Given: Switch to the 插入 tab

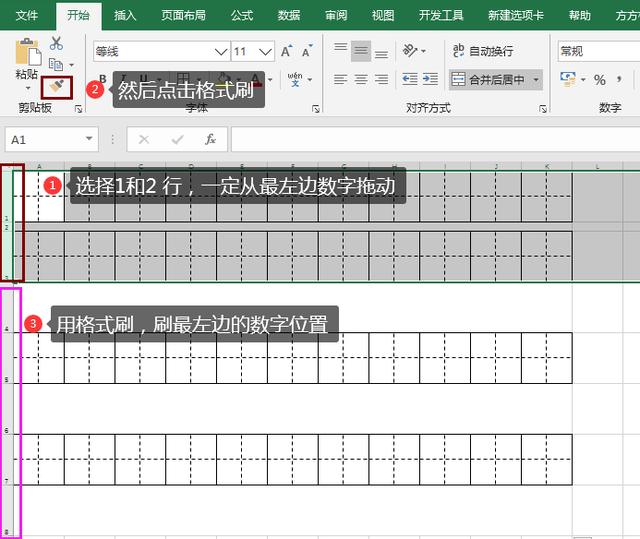Looking at the screenshot, I should click(x=125, y=16).
